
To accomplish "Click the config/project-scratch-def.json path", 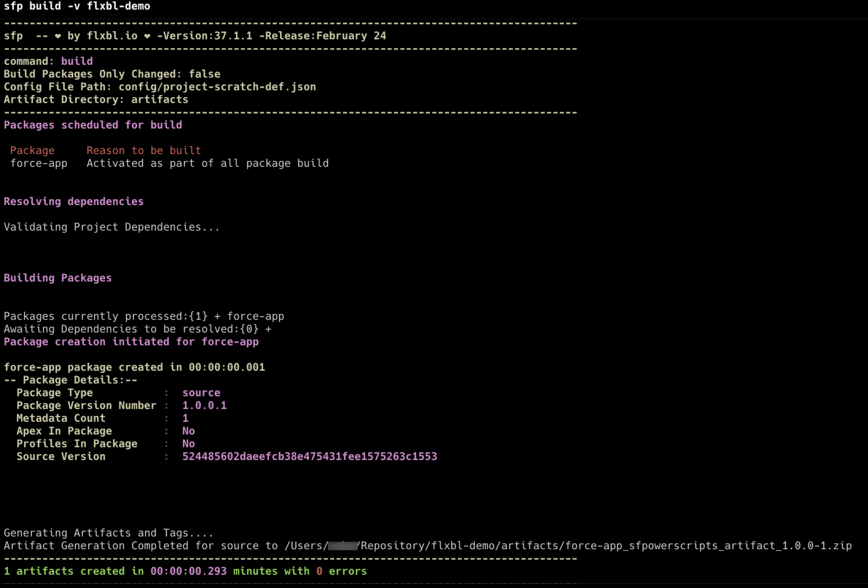I will (x=217, y=87).
